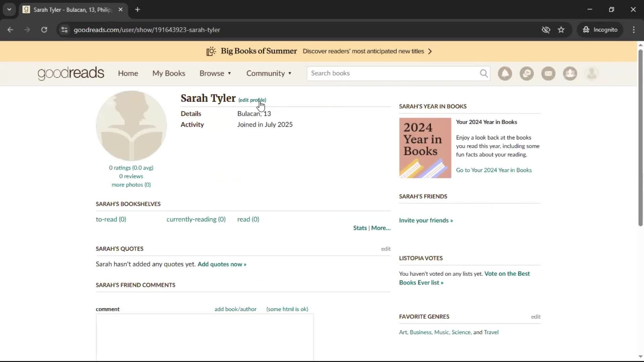Restore down the browser window
Viewport: 644px width, 362px height.
tap(611, 10)
